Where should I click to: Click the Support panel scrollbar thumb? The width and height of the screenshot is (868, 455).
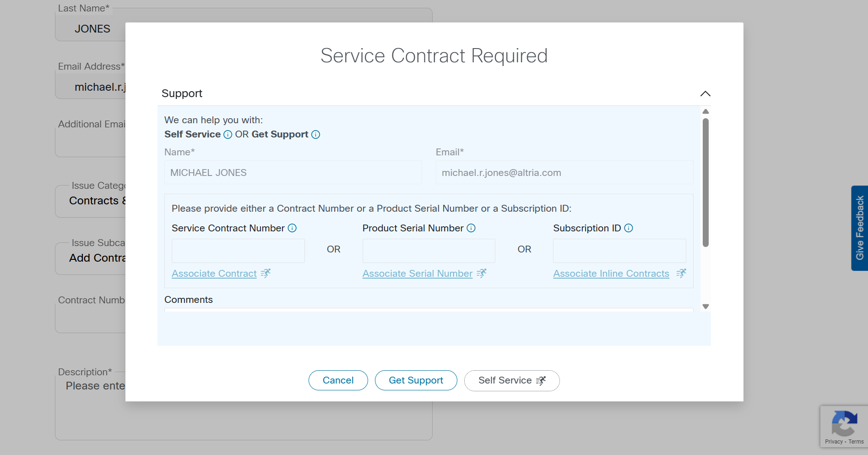point(705,183)
